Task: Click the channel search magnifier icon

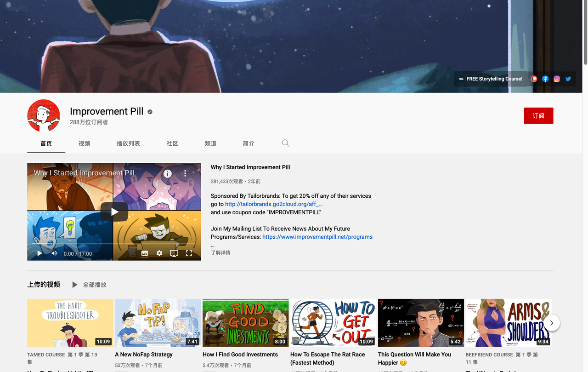Action: [285, 143]
